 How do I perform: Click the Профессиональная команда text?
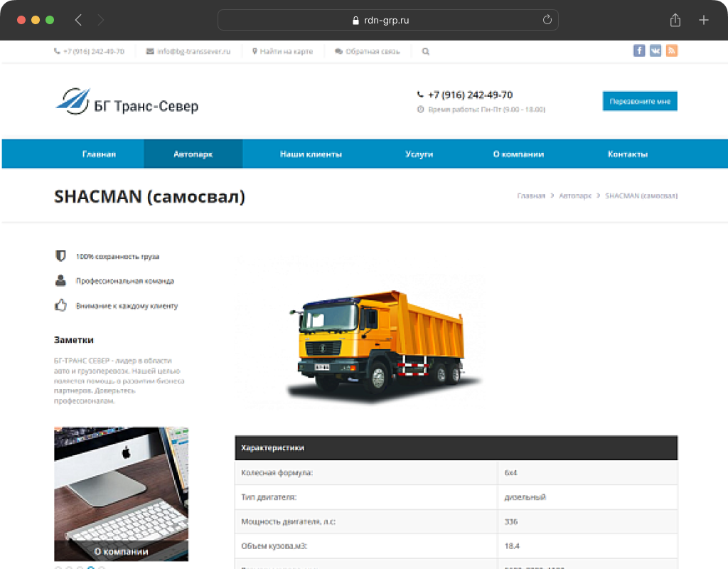click(125, 281)
